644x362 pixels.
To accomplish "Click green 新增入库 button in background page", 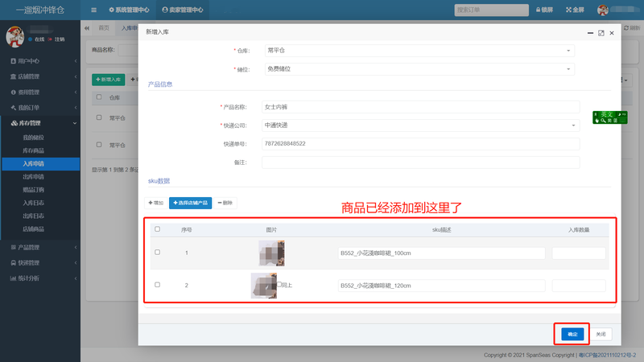I will point(109,79).
